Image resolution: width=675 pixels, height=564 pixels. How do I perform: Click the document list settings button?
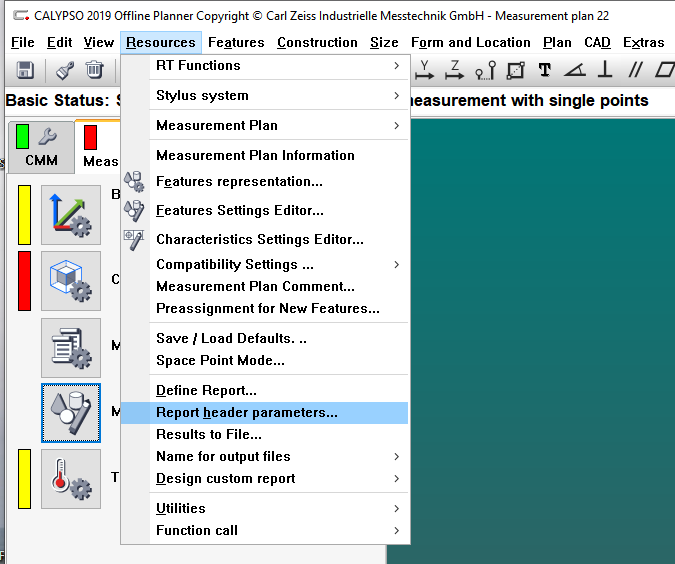click(70, 347)
